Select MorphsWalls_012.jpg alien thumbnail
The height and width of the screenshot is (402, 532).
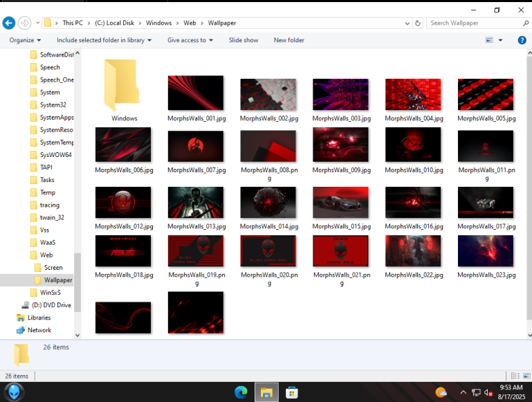pos(123,202)
